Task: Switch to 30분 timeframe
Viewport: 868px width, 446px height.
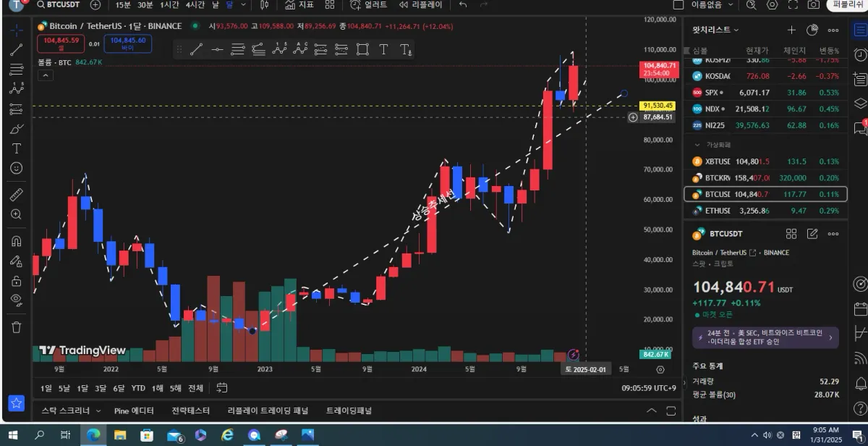Action: (145, 5)
